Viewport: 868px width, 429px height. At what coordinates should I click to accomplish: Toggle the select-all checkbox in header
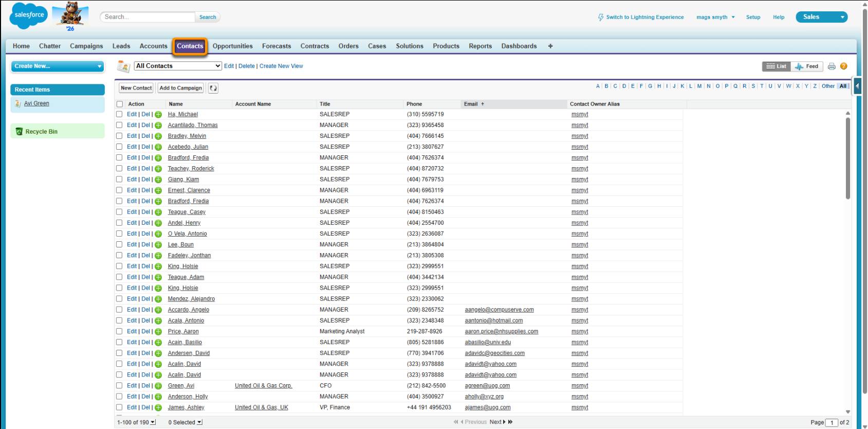(x=120, y=104)
